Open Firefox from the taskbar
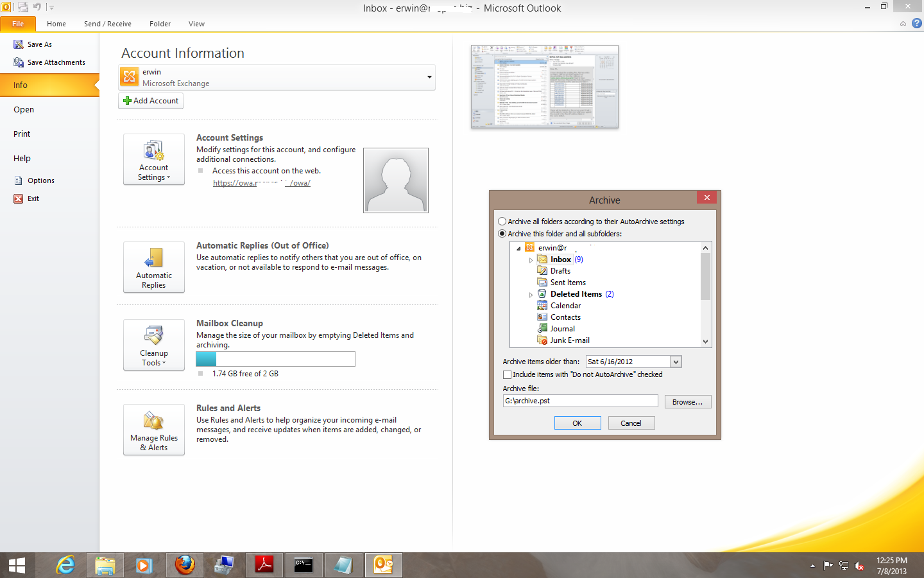Viewport: 924px width, 578px height. pos(185,566)
